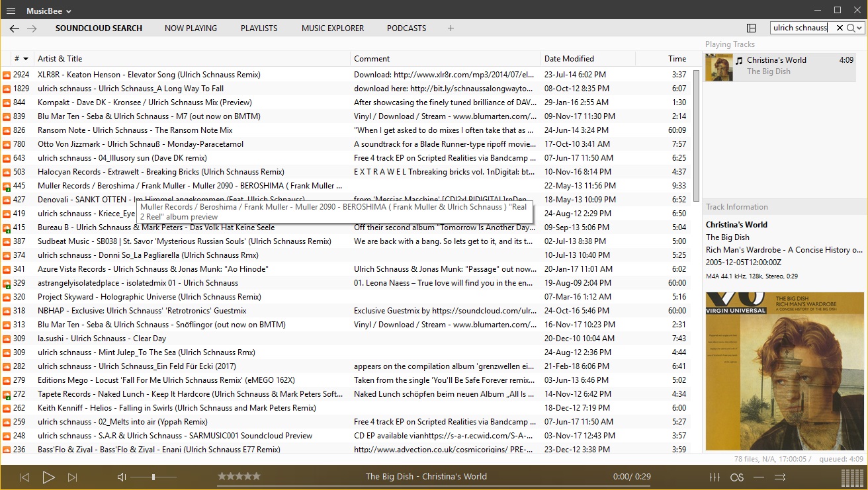This screenshot has width=868, height=490.
Task: Mute via the speaker icon
Action: pos(122,477)
